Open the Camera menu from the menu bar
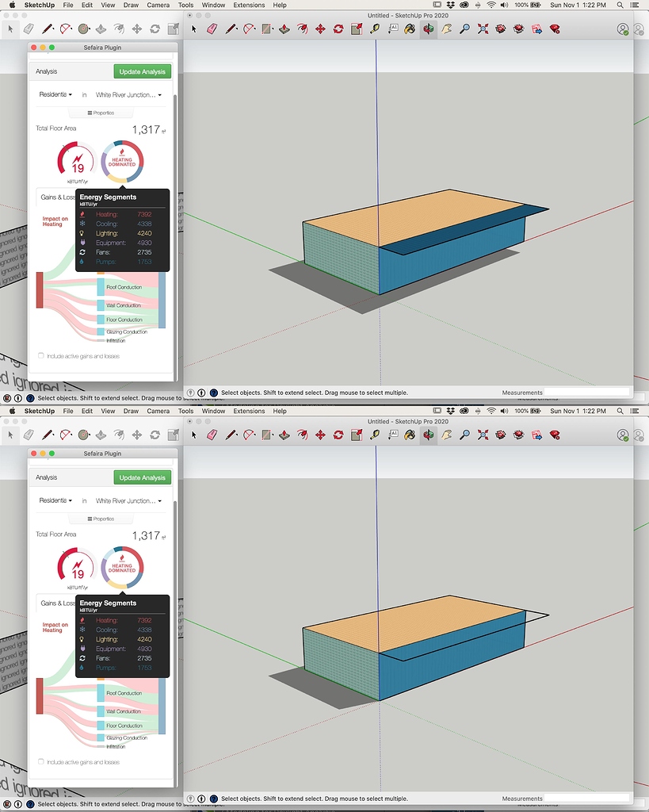 click(x=158, y=5)
